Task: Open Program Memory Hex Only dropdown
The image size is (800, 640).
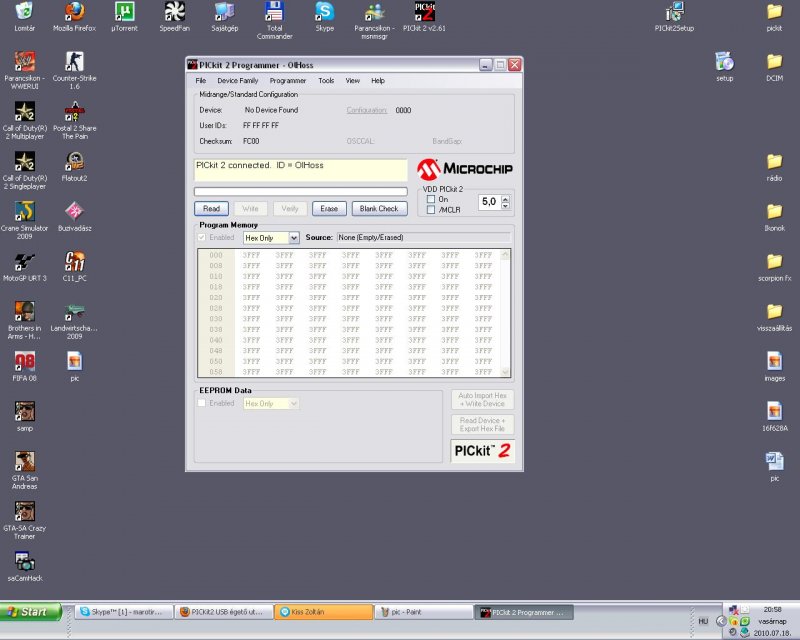Action: click(x=294, y=238)
